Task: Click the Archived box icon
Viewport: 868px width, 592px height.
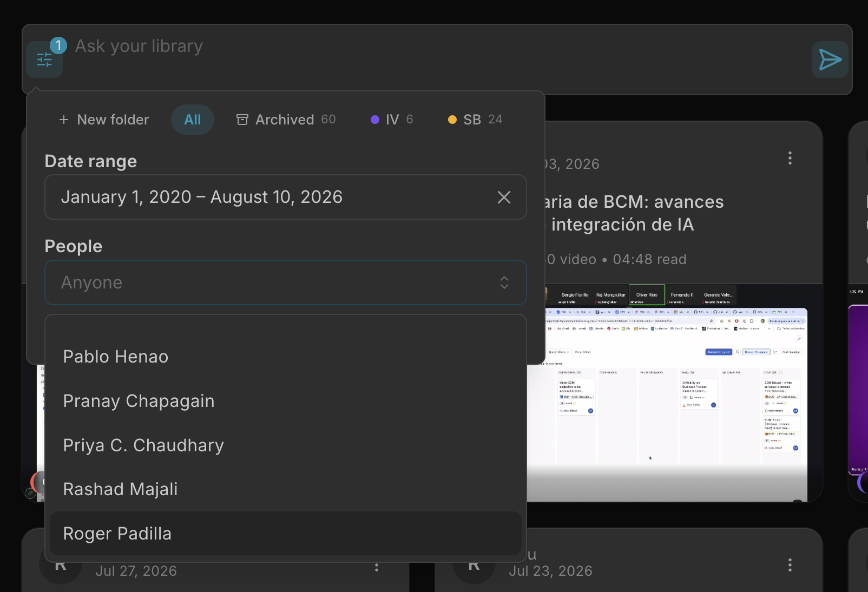Action: pyautogui.click(x=242, y=120)
